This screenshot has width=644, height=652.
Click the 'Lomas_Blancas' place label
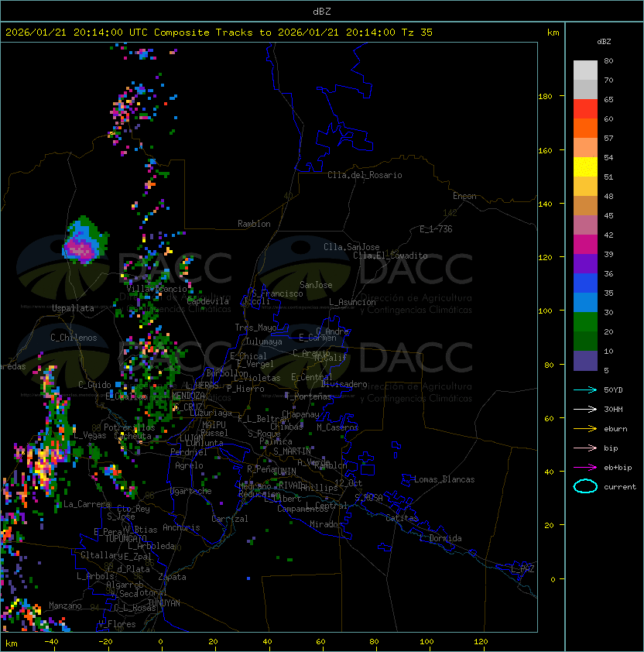pyautogui.click(x=444, y=479)
